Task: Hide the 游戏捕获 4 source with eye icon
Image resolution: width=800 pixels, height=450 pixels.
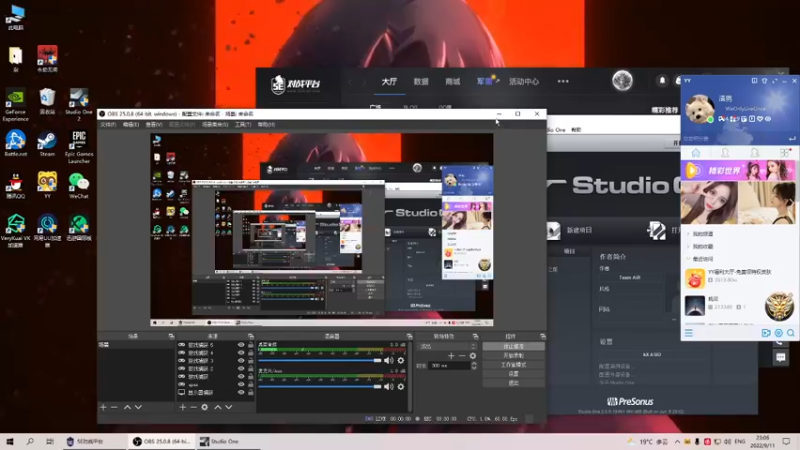Action: coord(241,353)
